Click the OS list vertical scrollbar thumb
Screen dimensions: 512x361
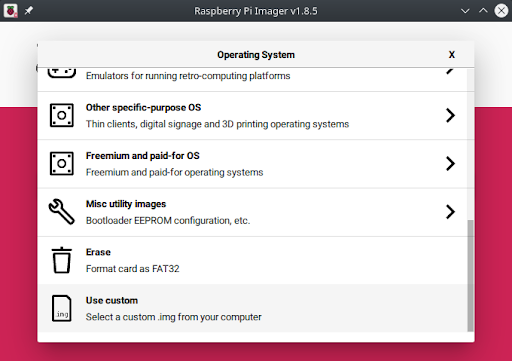coord(470,276)
